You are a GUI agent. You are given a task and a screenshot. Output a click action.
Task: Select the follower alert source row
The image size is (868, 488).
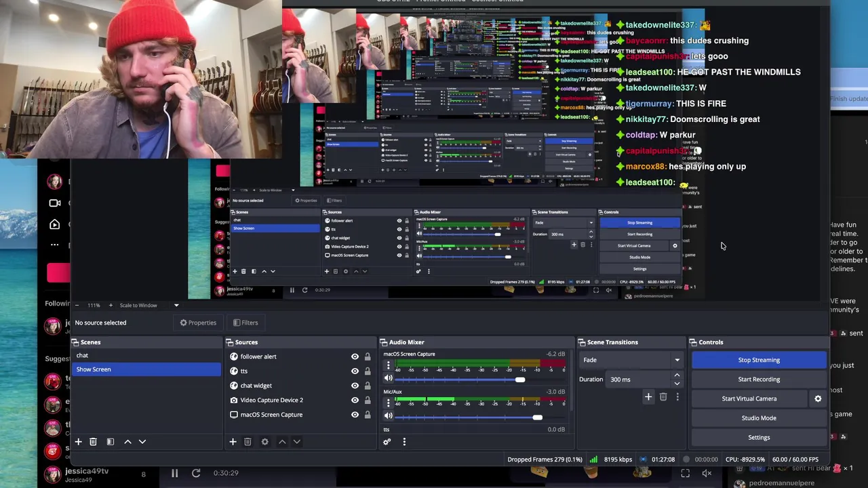coord(300,357)
